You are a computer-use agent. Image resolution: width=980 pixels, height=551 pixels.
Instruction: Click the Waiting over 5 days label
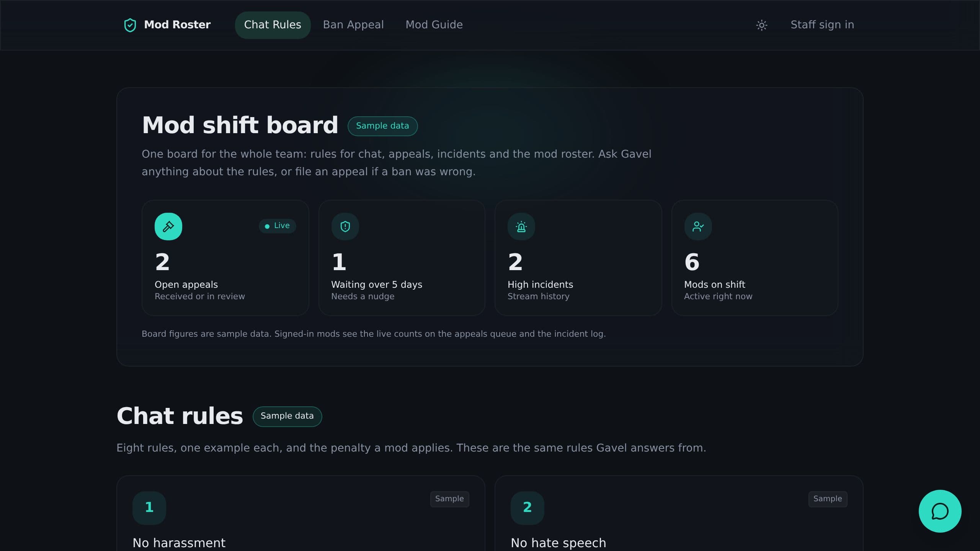tap(377, 285)
